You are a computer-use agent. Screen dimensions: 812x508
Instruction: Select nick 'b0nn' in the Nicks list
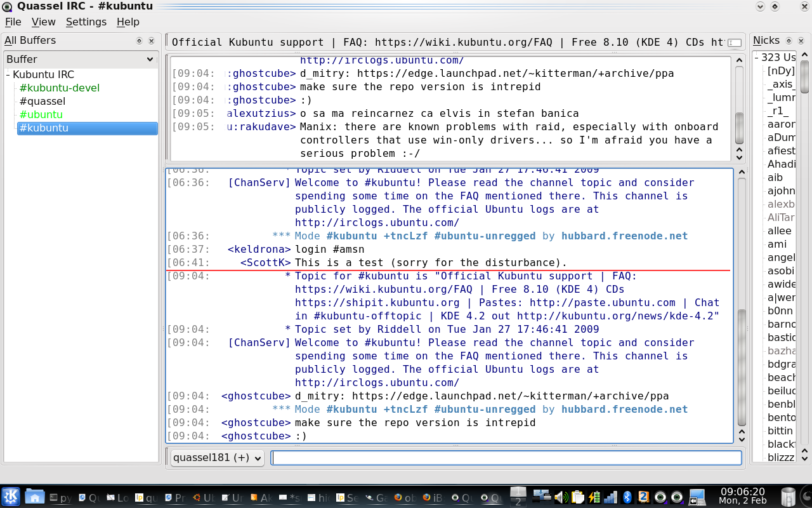tap(780, 311)
